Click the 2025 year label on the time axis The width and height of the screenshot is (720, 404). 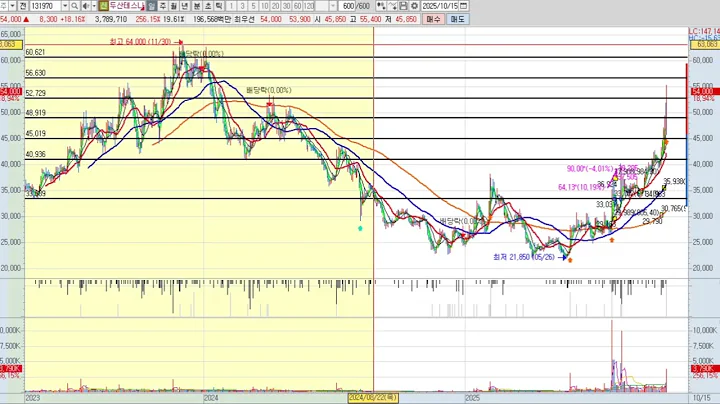pos(472,398)
